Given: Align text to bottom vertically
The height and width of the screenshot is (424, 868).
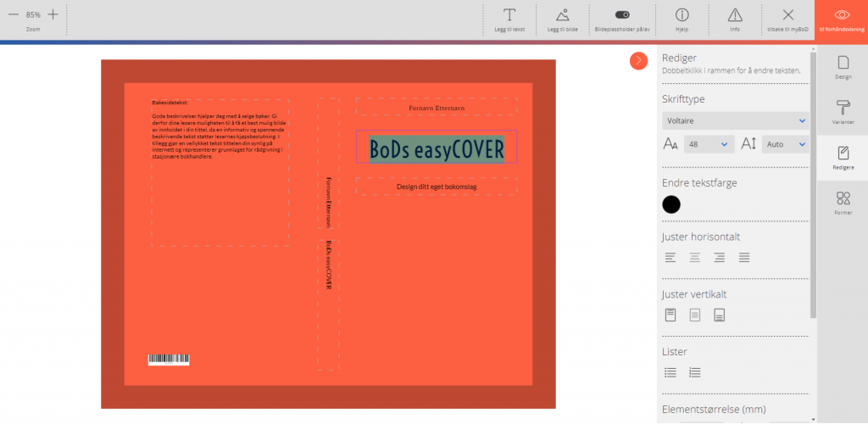Looking at the screenshot, I should 719,315.
